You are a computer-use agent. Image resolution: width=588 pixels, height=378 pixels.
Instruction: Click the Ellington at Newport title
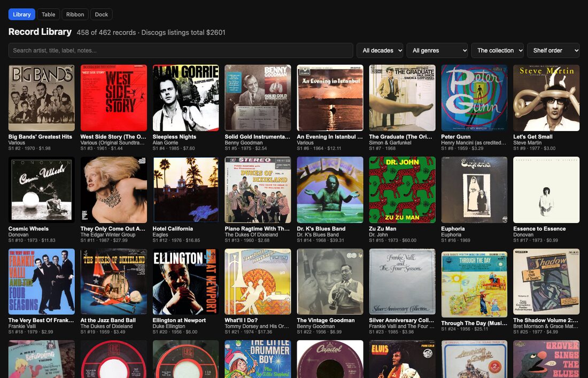[x=179, y=320]
